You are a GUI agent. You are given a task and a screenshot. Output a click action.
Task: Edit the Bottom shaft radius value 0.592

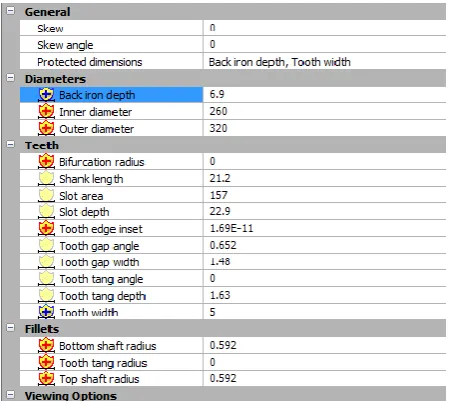[x=324, y=345]
